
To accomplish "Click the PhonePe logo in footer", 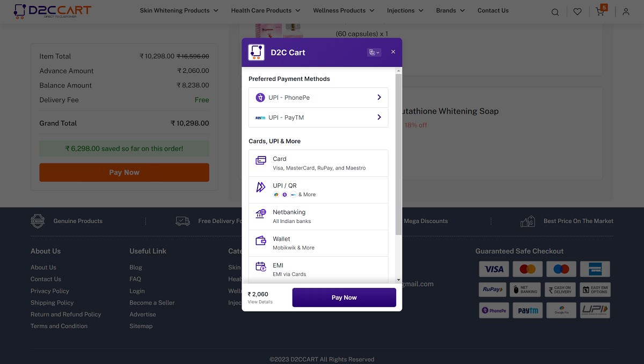I will pyautogui.click(x=494, y=310).
